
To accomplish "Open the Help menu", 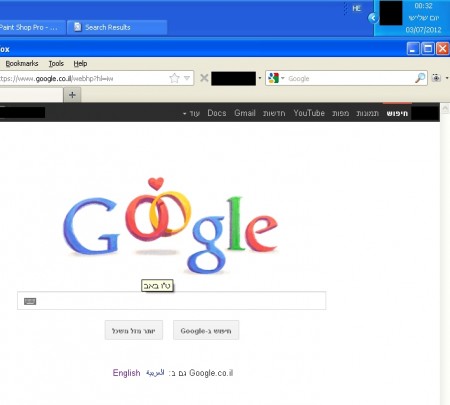I will (80, 63).
